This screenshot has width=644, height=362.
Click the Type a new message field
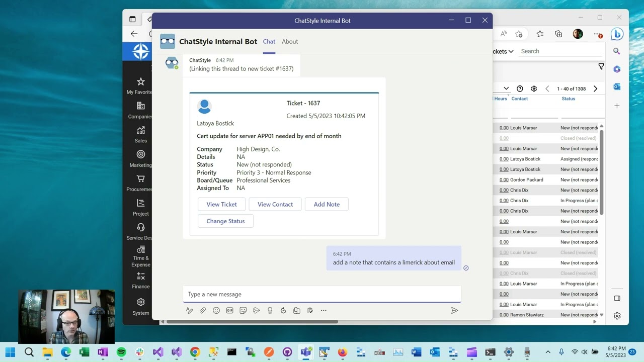(322, 294)
